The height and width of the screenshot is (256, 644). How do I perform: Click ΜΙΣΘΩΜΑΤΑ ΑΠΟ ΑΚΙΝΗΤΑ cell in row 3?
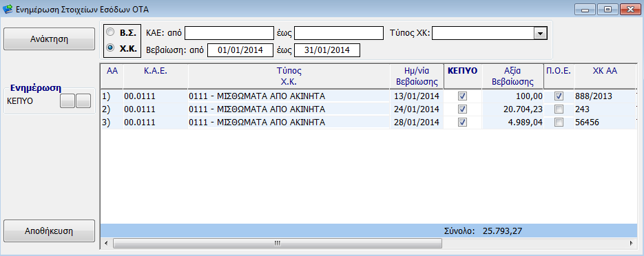coord(289,122)
